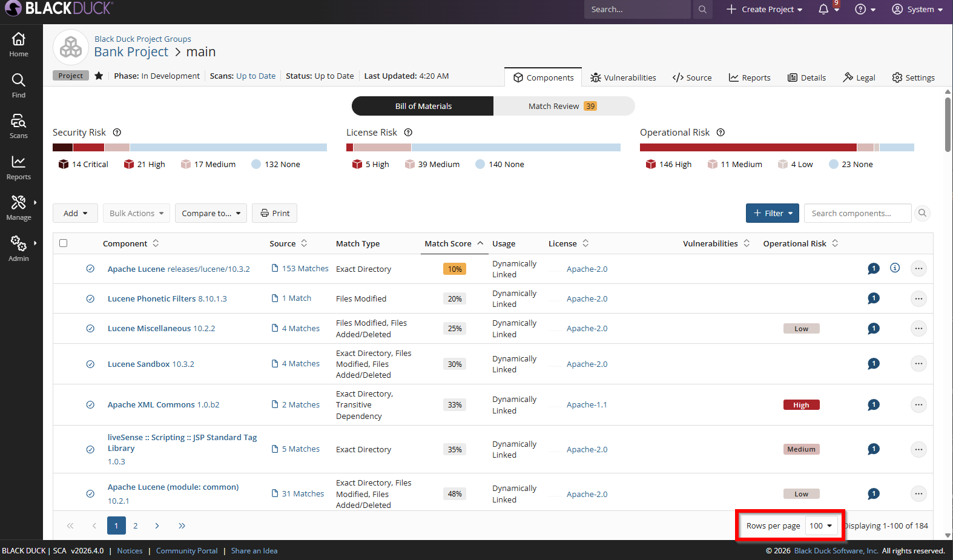Click the top search magnifier button

(x=702, y=9)
